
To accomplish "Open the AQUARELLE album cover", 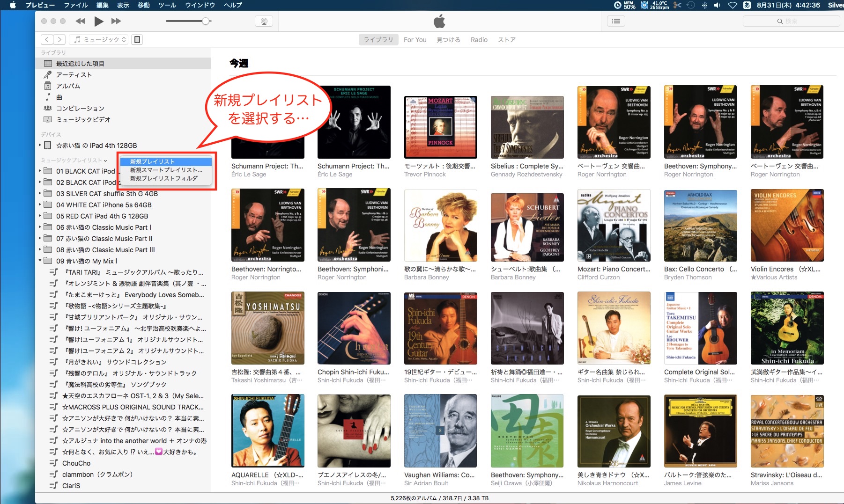I will (x=268, y=431).
